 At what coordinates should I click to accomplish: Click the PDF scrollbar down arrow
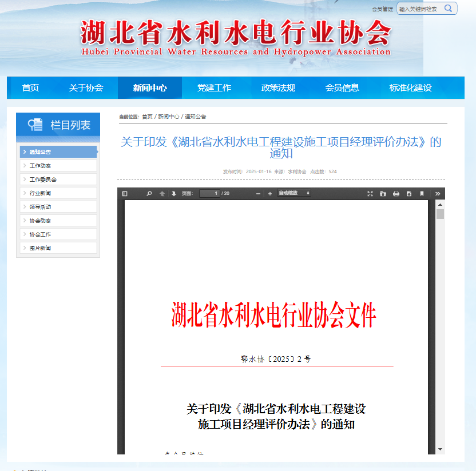coord(439,449)
